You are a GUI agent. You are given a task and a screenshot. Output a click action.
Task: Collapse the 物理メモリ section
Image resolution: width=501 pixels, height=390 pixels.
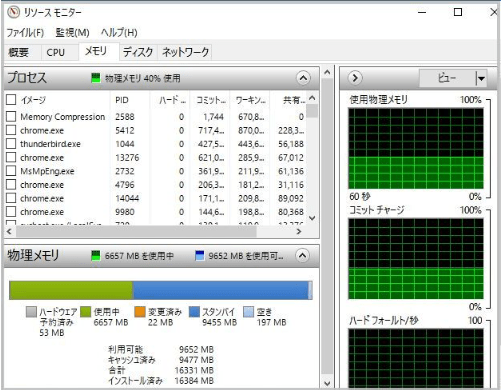pyautogui.click(x=302, y=256)
